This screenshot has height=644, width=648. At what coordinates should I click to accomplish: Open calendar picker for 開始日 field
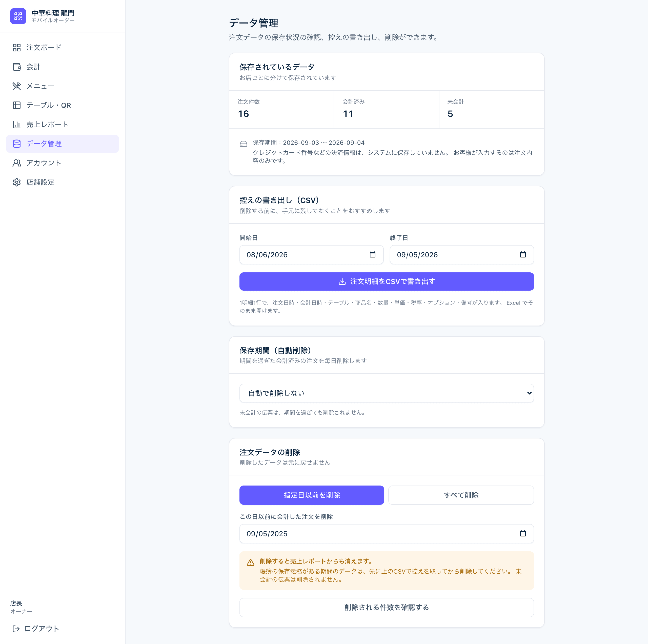372,255
